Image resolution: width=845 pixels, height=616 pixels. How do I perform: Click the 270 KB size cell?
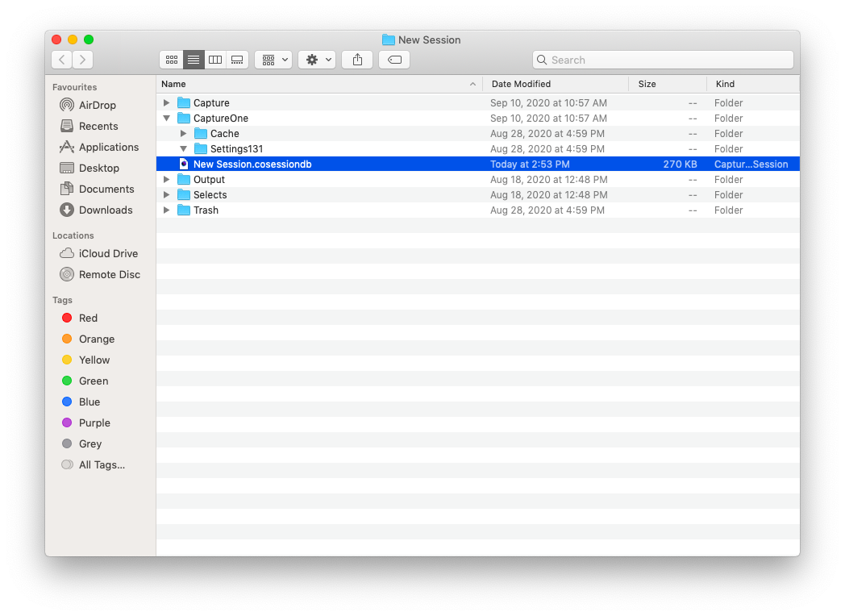(680, 164)
